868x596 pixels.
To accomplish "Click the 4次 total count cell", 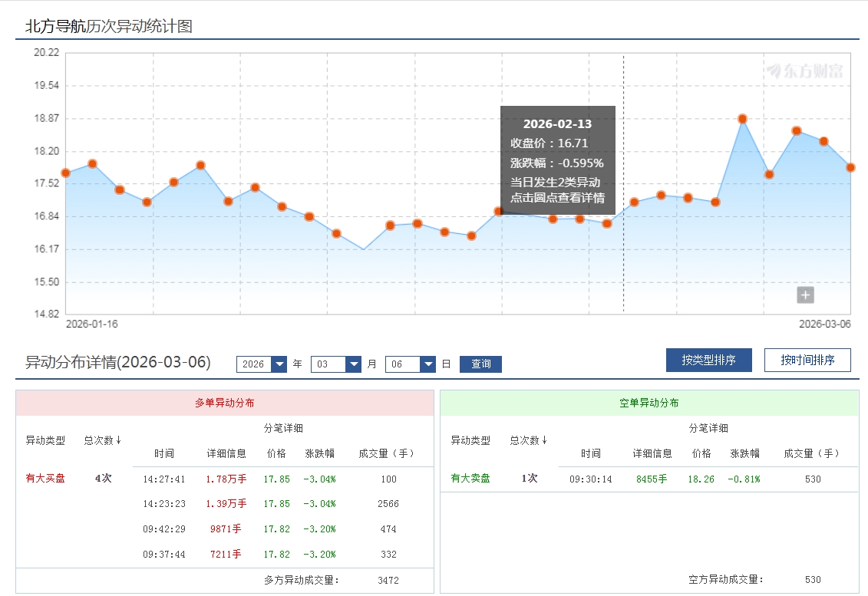I will point(103,478).
